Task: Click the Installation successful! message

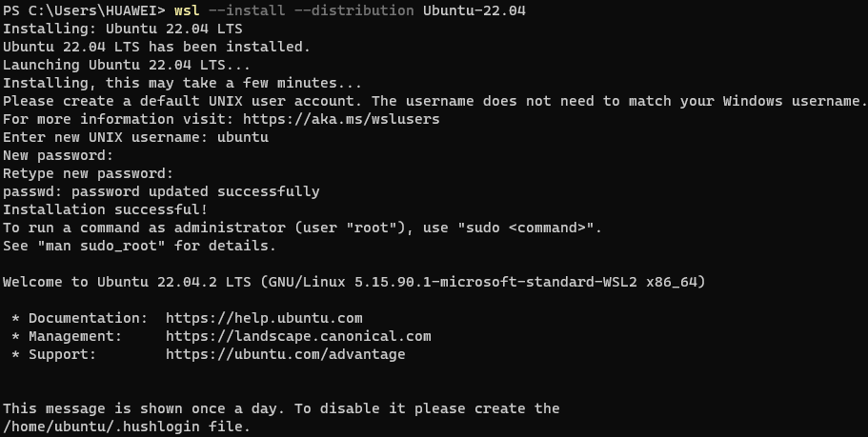Action: tap(105, 209)
